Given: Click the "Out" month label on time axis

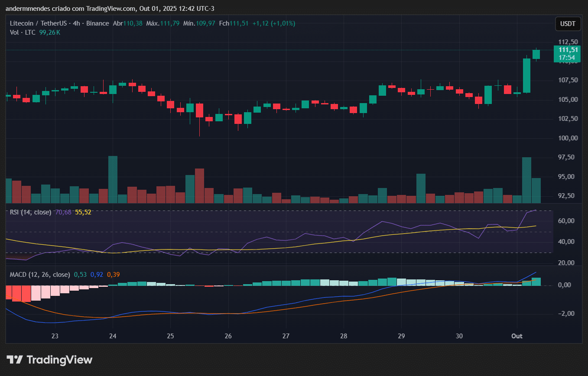Looking at the screenshot, I should tap(517, 336).
